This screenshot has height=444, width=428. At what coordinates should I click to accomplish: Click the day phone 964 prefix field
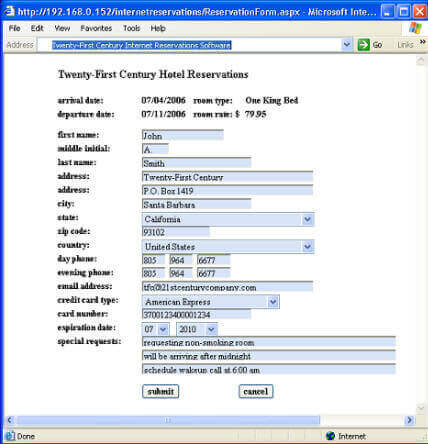tap(181, 260)
